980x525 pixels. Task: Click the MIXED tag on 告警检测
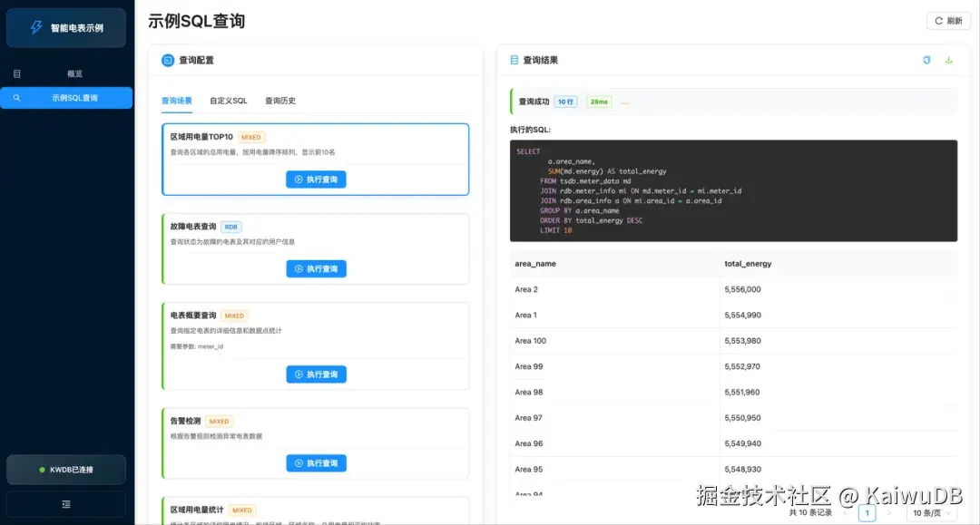point(219,422)
